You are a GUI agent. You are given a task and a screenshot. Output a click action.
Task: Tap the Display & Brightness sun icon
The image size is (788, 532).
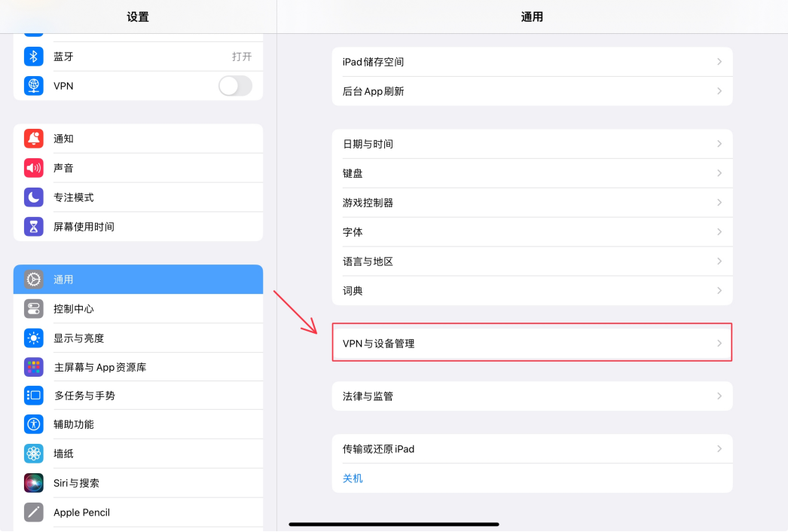(34, 338)
